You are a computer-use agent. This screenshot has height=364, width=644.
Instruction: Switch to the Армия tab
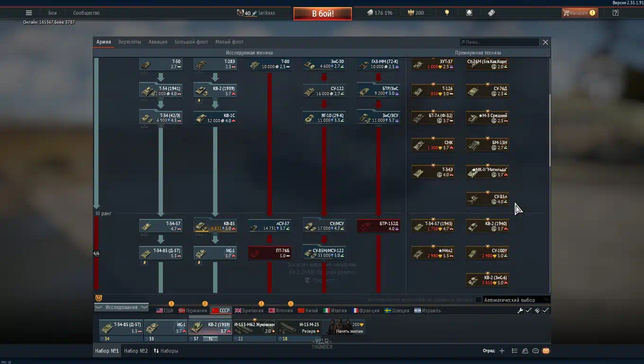pos(104,42)
